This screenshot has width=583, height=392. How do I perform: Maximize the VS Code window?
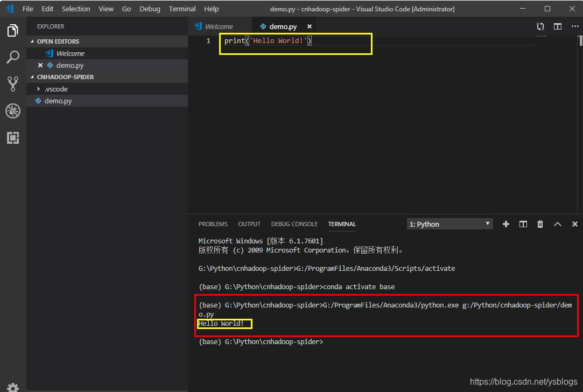547,9
